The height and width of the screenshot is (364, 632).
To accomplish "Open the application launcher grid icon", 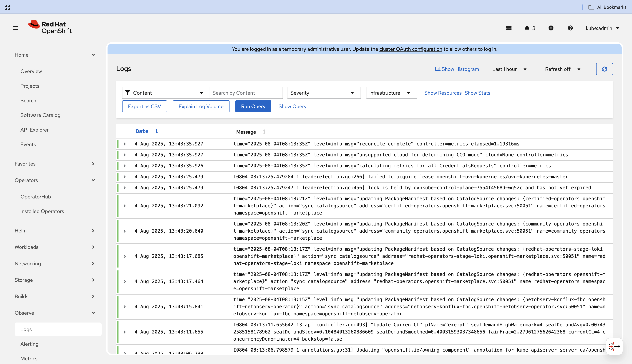I will (x=509, y=28).
